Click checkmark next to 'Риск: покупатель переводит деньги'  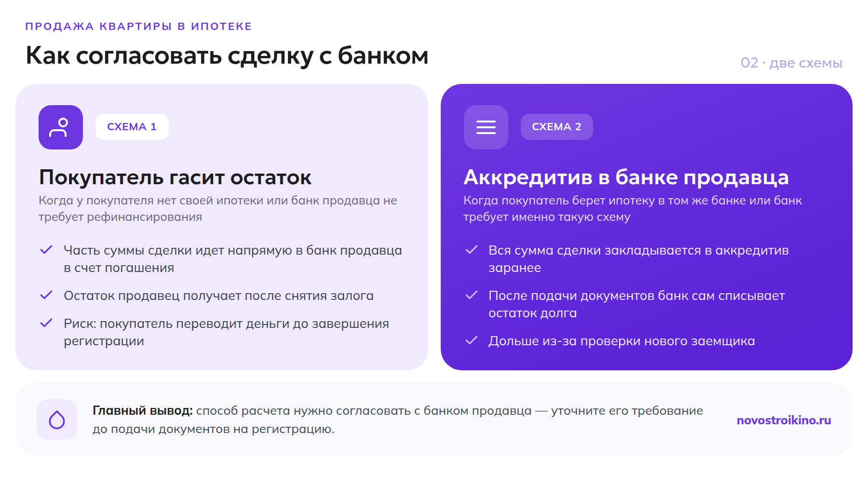46,323
